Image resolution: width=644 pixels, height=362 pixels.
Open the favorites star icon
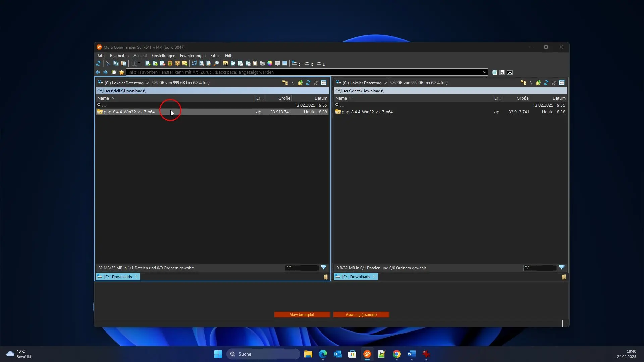pyautogui.click(x=122, y=72)
